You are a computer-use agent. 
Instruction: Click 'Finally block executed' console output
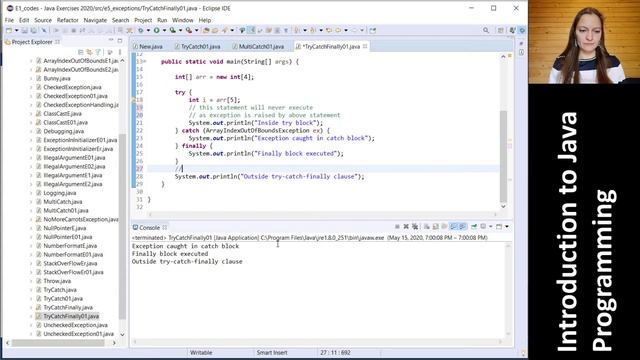tap(170, 254)
